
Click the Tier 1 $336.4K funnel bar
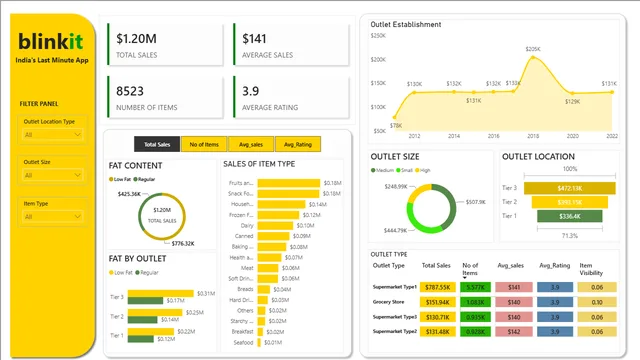pos(570,216)
